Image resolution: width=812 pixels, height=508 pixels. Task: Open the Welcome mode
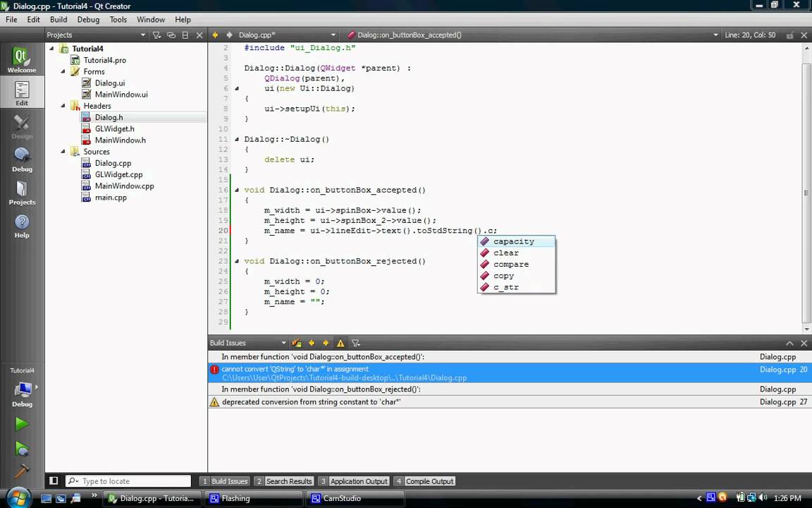(22, 59)
